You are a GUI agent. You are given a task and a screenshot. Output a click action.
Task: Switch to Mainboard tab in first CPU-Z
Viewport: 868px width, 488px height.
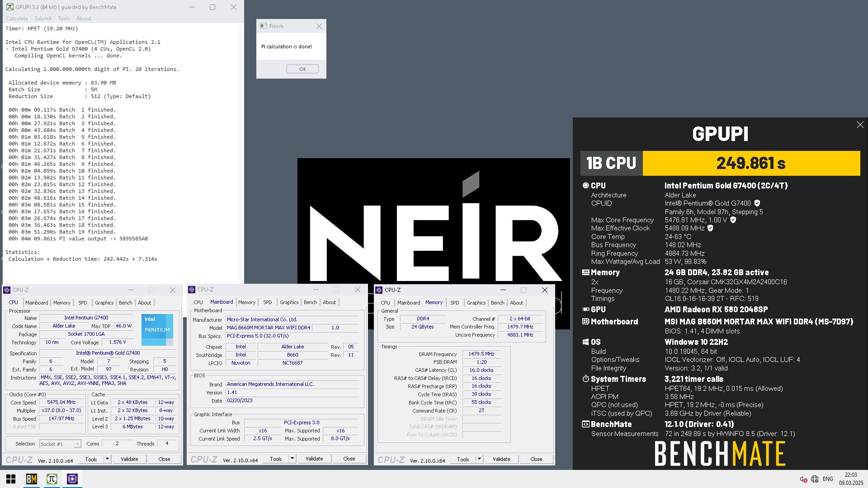(x=37, y=303)
